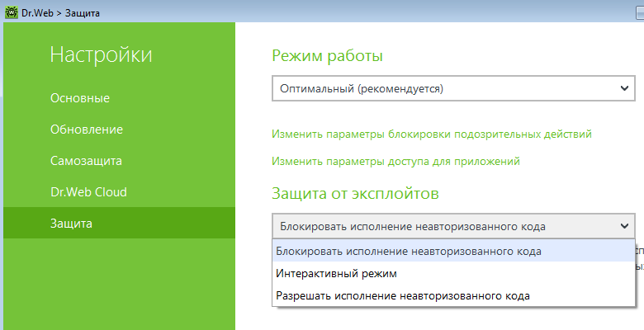Open Изменить параметры блокировки подозрительных действий link
This screenshot has height=330, width=644.
[432, 134]
